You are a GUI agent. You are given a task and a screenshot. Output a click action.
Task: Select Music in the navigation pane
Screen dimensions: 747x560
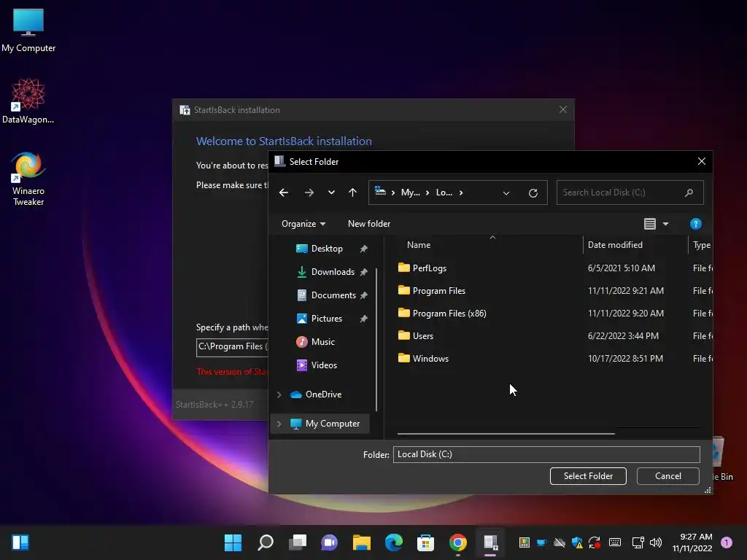point(322,342)
